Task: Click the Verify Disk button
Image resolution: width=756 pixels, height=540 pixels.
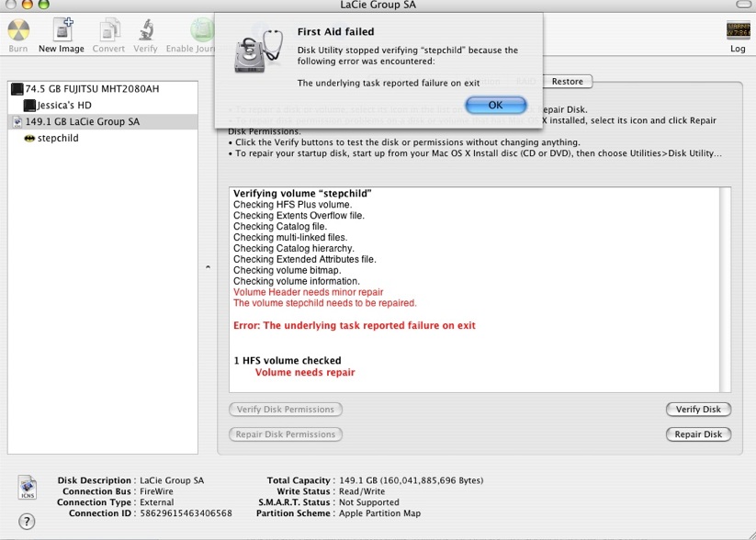Action: point(698,410)
